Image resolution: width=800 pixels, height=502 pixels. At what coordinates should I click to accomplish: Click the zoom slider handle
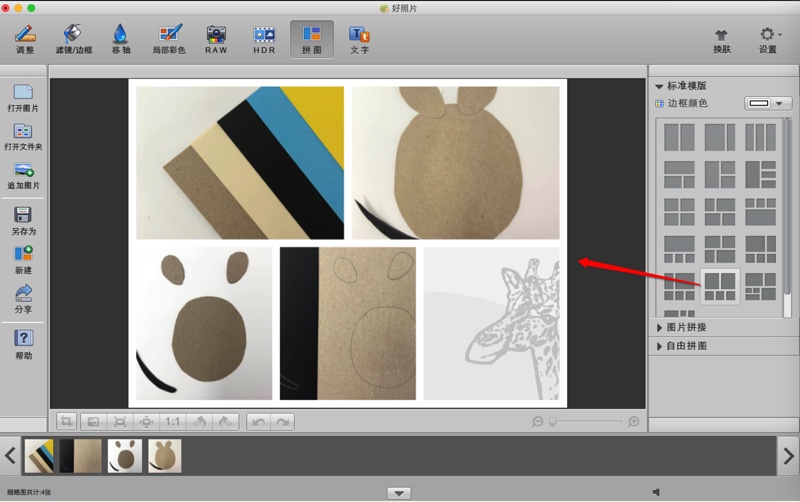[553, 421]
